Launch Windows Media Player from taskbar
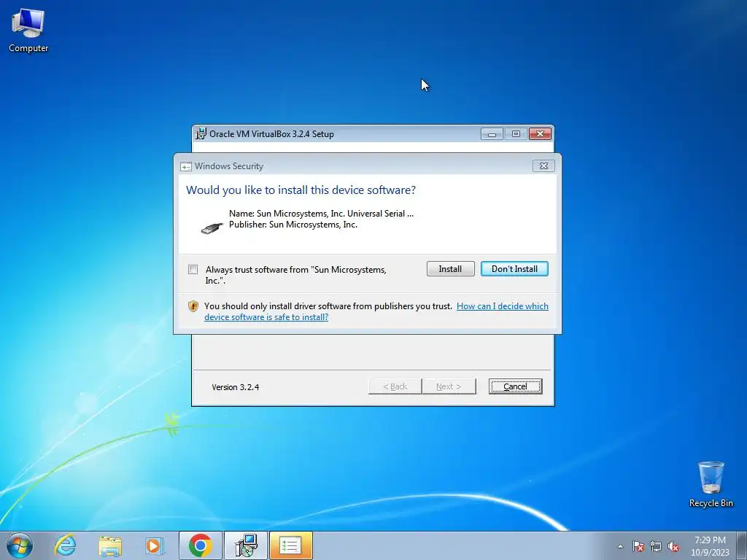747x560 pixels. (155, 545)
